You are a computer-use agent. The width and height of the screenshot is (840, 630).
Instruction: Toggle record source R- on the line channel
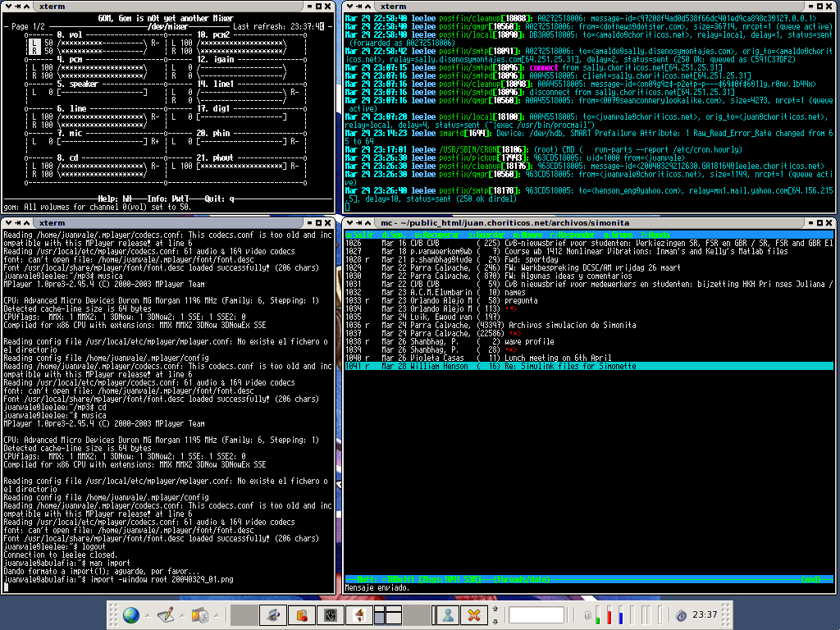coord(155,116)
